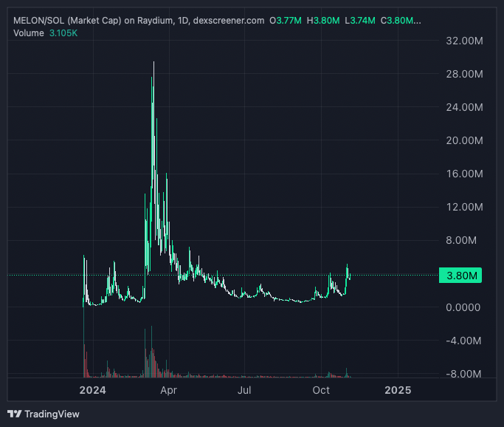Click the close value C3.80M
The height and width of the screenshot is (427, 504).
[x=401, y=21]
